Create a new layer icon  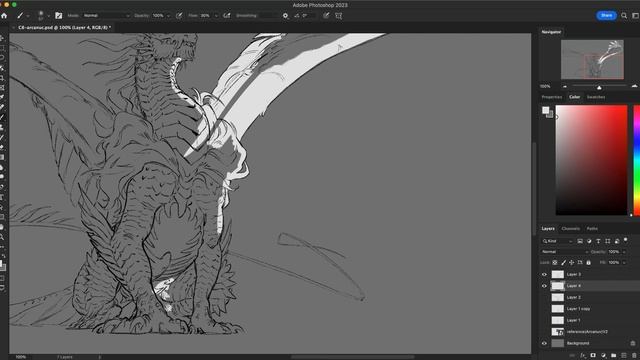(624, 356)
